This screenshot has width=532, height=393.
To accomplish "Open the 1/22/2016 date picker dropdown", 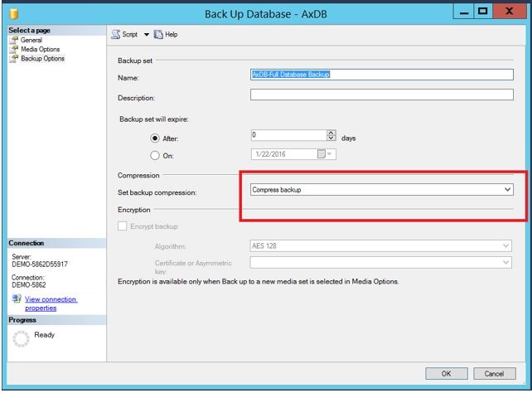I will coord(329,154).
